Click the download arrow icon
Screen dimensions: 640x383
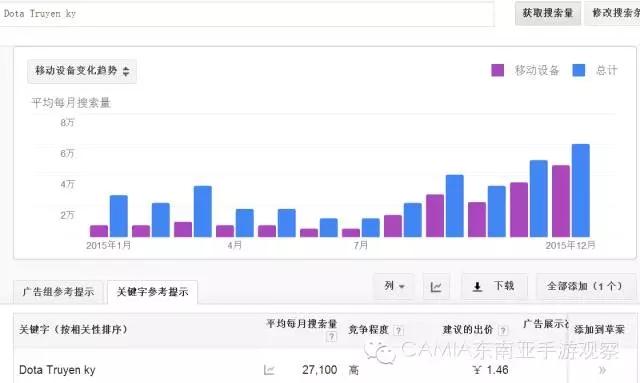477,287
